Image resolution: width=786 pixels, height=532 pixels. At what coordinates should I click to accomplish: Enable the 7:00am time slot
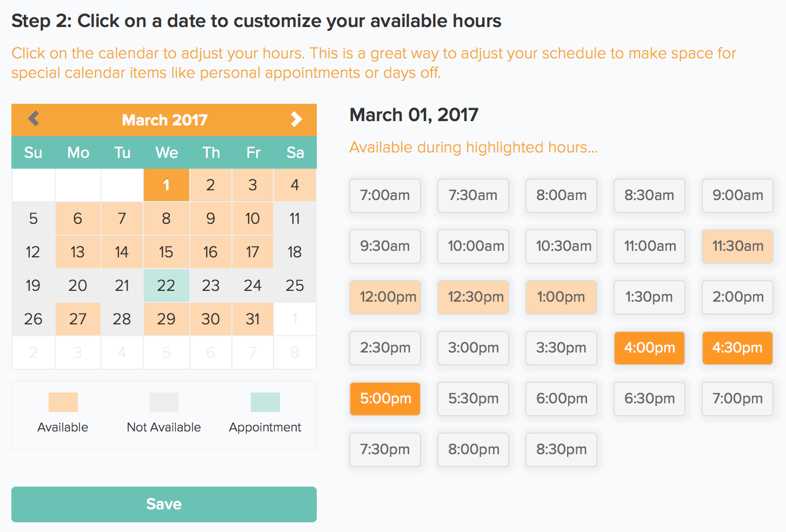[385, 195]
